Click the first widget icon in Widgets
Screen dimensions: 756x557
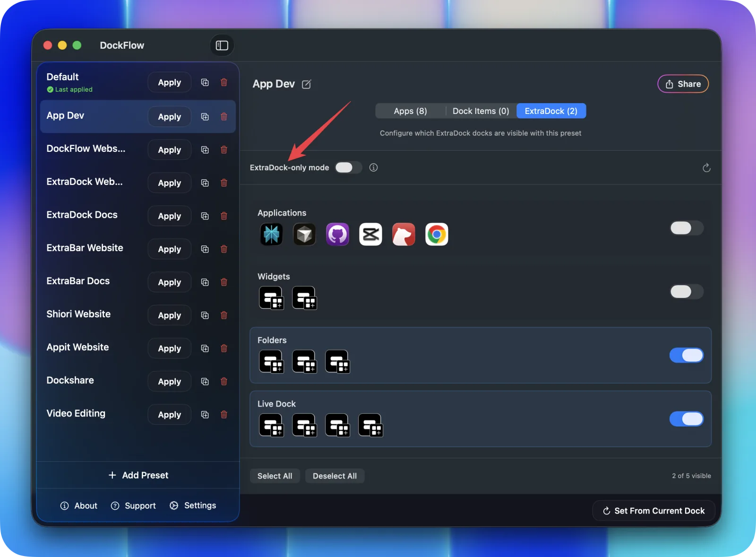tap(271, 298)
